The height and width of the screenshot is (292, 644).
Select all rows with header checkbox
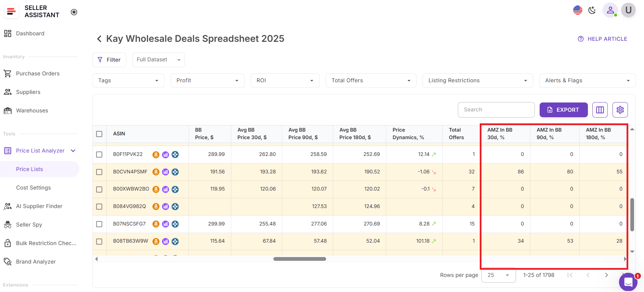99,134
